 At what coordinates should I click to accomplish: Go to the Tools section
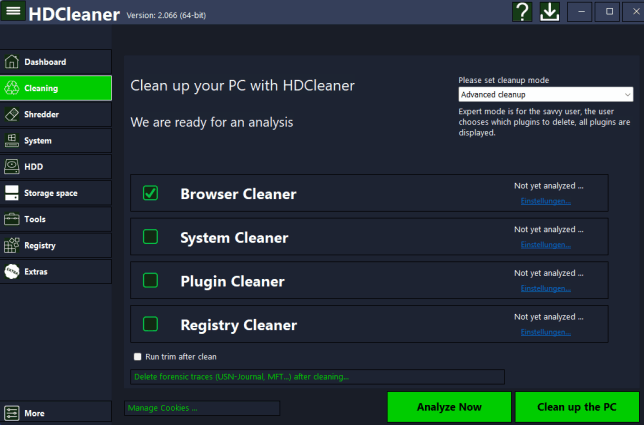point(55,219)
